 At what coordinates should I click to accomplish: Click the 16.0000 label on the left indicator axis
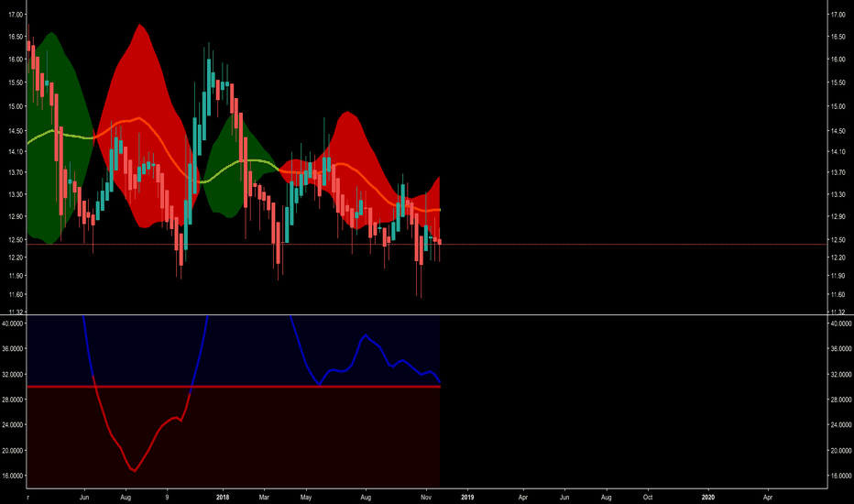[x=13, y=475]
